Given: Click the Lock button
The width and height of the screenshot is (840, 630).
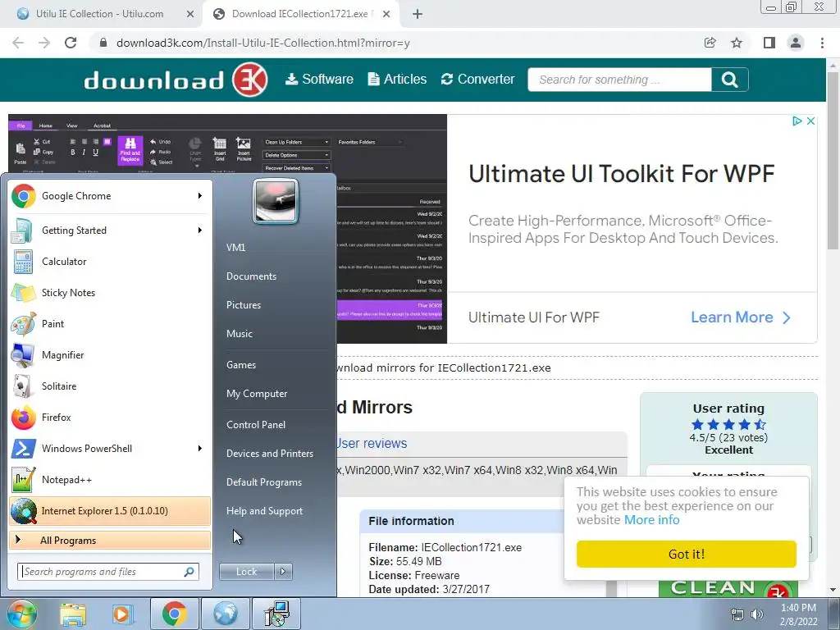Looking at the screenshot, I should [x=246, y=572].
